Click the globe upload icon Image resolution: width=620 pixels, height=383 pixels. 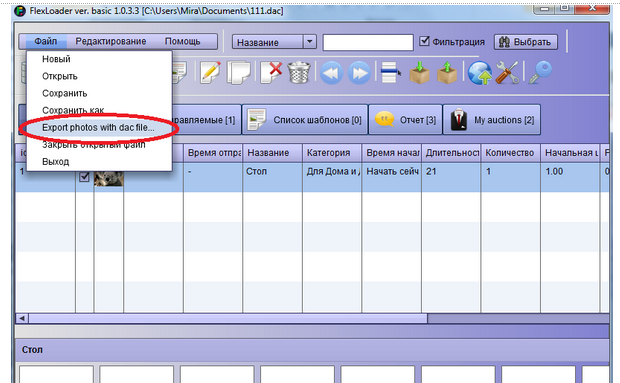point(480,73)
